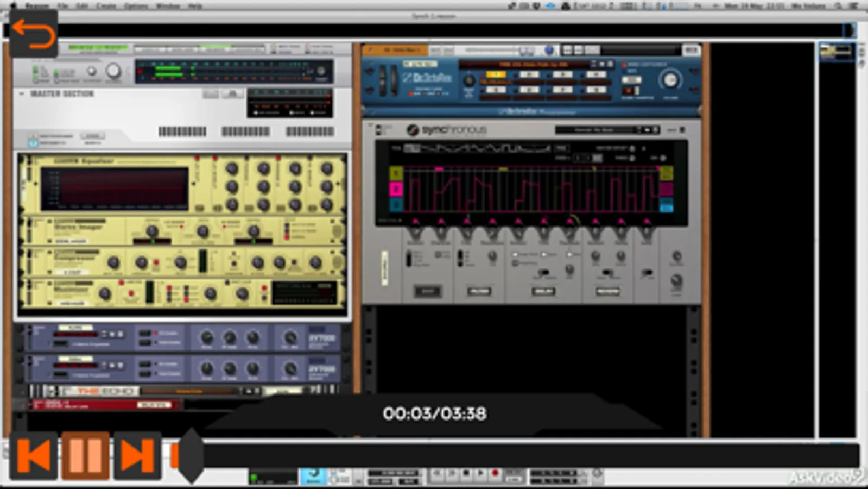Toggle the Synchronous level section switch
868x489 pixels.
click(647, 273)
